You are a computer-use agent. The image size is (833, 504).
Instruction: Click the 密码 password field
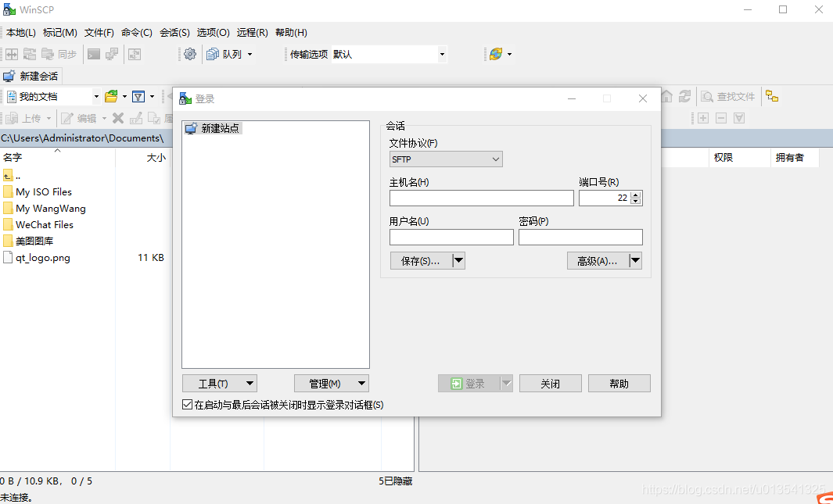point(580,237)
